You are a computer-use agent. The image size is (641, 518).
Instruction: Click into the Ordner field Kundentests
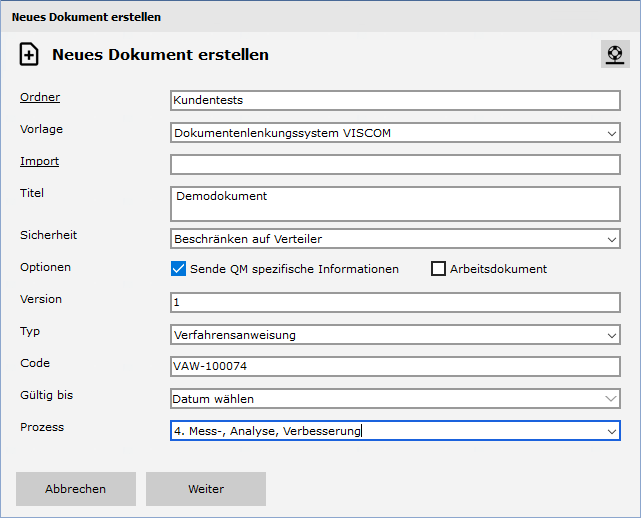tap(395, 101)
